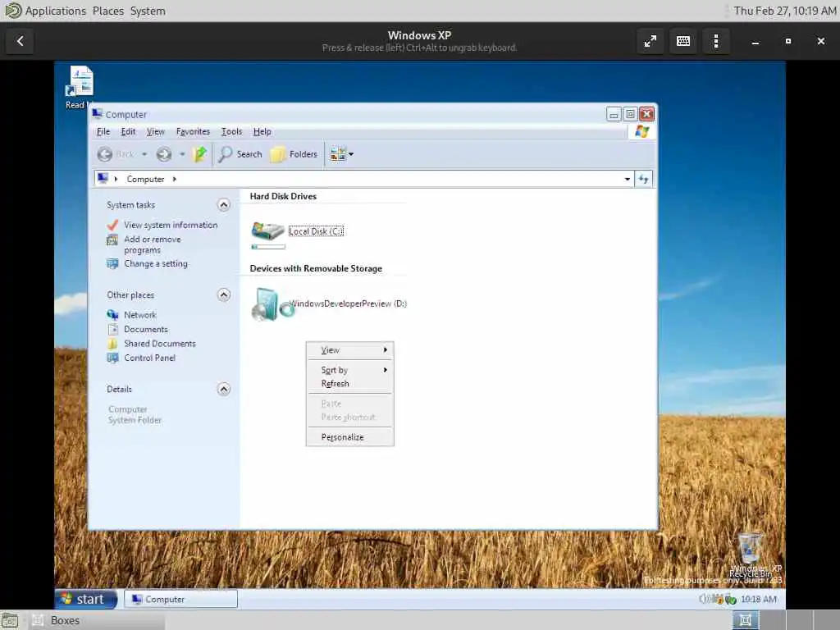Open the Help menu

point(262,131)
